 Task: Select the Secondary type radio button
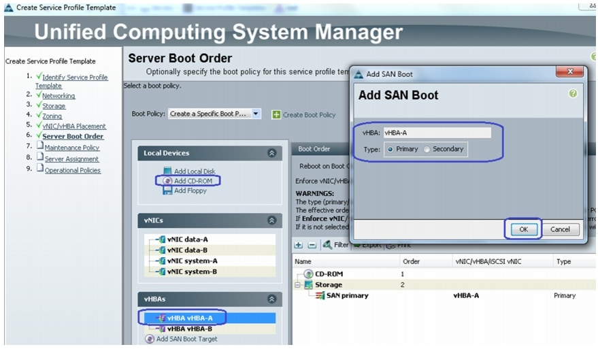coord(427,150)
